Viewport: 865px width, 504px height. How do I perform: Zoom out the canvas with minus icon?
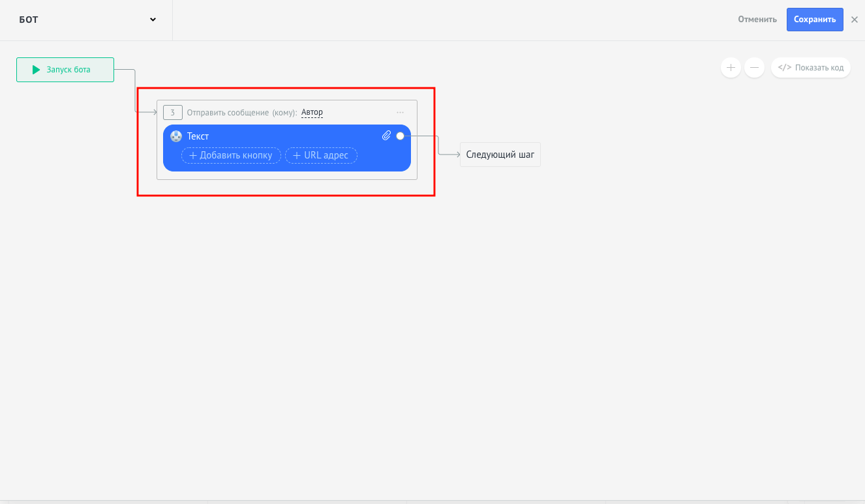coord(754,67)
